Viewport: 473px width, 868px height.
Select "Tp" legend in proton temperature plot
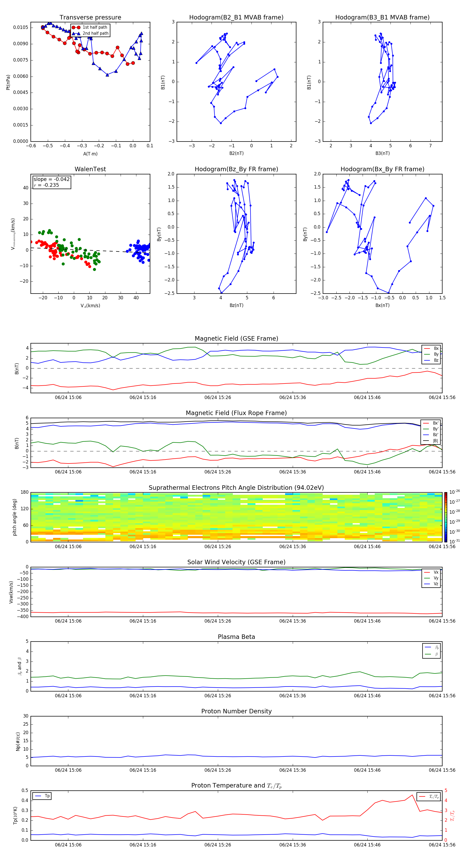(42, 796)
